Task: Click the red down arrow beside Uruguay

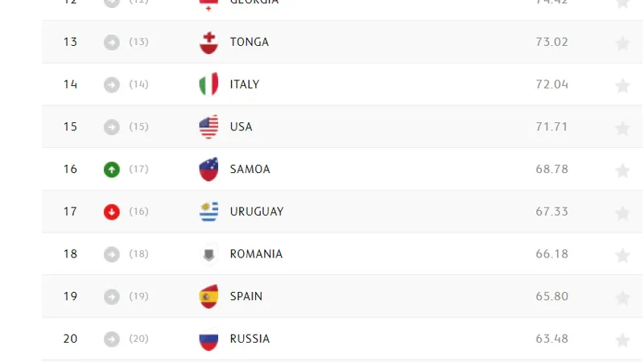Action: 112,212
